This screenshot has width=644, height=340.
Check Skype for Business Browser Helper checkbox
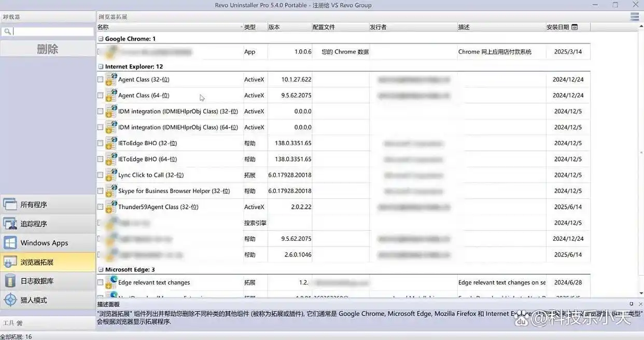pyautogui.click(x=100, y=191)
